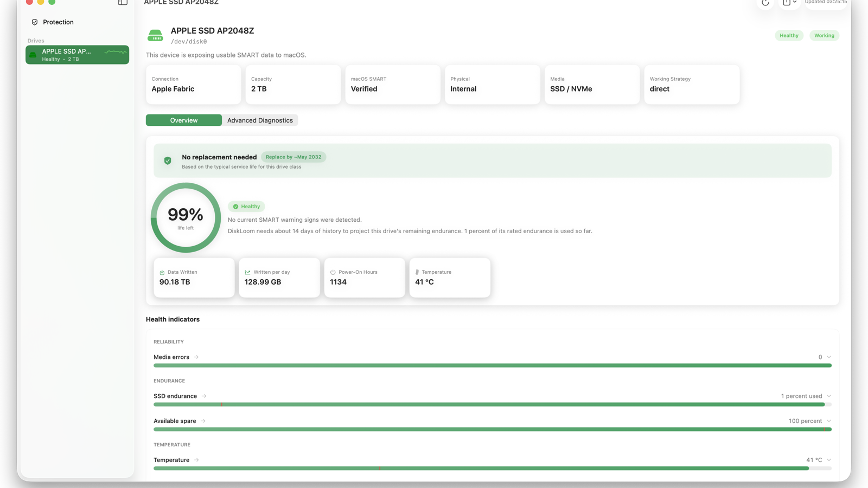The width and height of the screenshot is (868, 488).
Task: Click the RELIABILITY section label
Action: pyautogui.click(x=169, y=342)
